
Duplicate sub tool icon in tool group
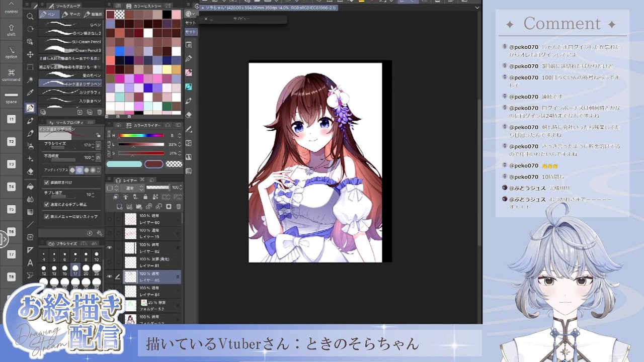[89, 112]
